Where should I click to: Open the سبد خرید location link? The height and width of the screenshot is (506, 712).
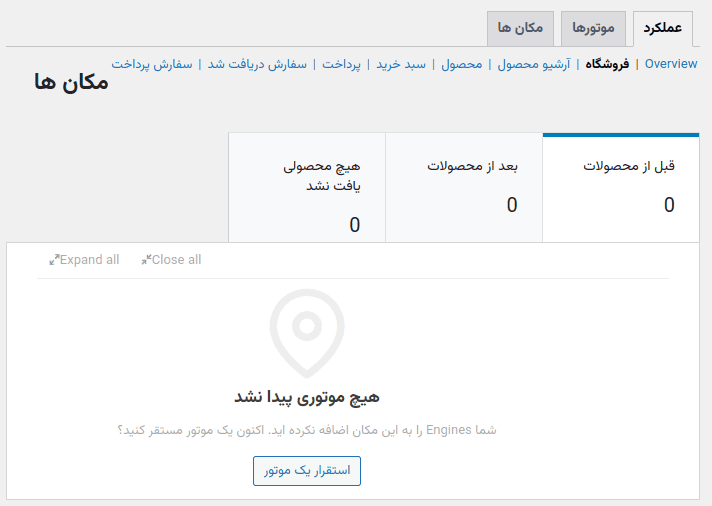pos(401,64)
